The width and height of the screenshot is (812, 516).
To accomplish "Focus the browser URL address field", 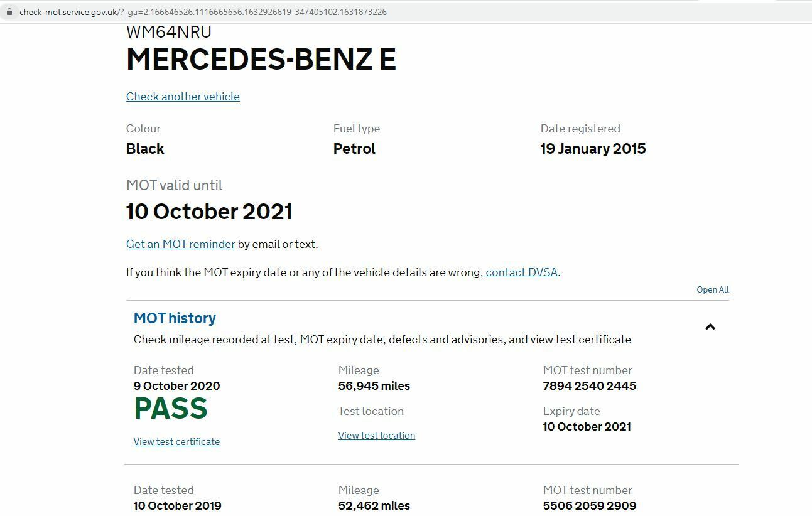I will point(251,12).
